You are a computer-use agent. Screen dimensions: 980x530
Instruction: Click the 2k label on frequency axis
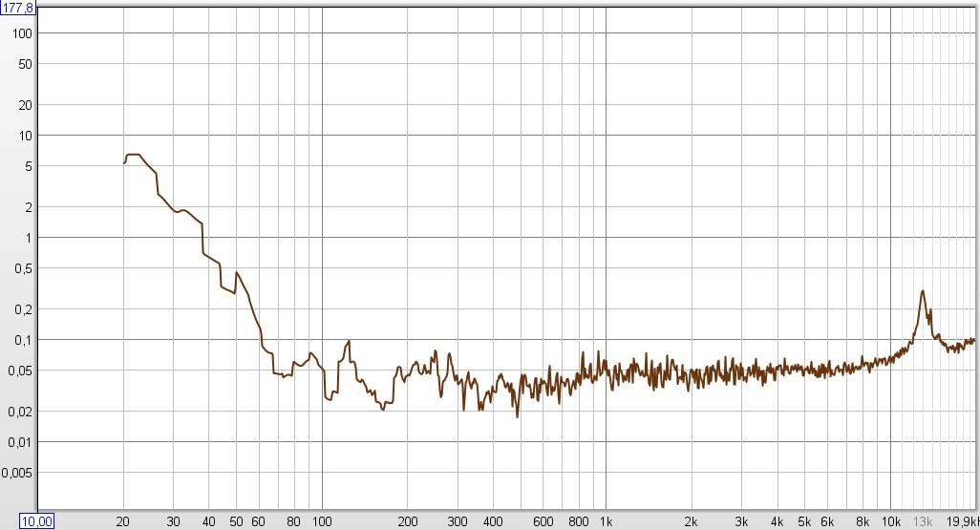coord(692,521)
